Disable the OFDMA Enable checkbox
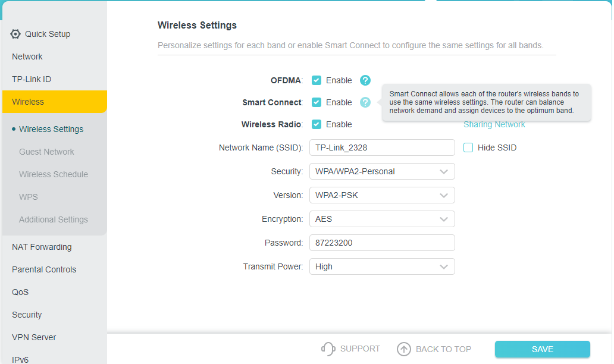The image size is (614, 364). coord(317,80)
